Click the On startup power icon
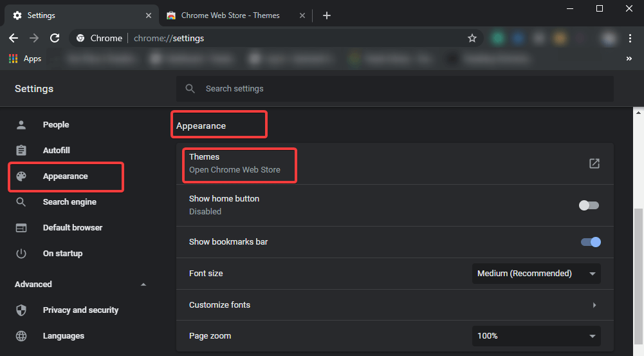This screenshot has width=644, height=356. point(21,254)
